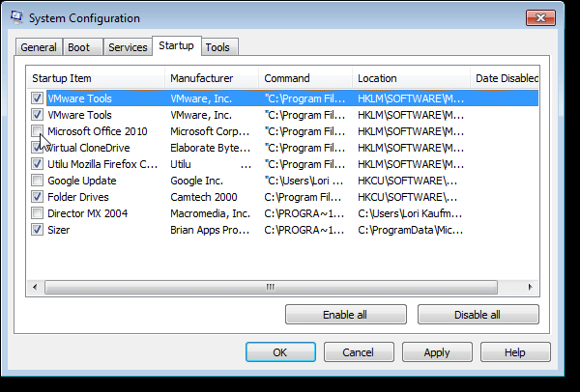The height and width of the screenshot is (392, 580).
Task: Go to the Services tab
Action: [x=128, y=47]
